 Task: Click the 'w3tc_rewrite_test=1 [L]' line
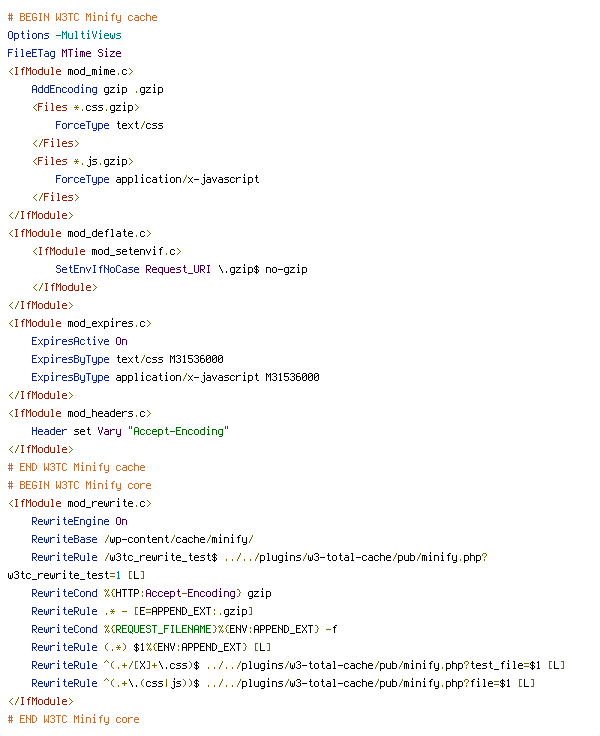point(76,575)
